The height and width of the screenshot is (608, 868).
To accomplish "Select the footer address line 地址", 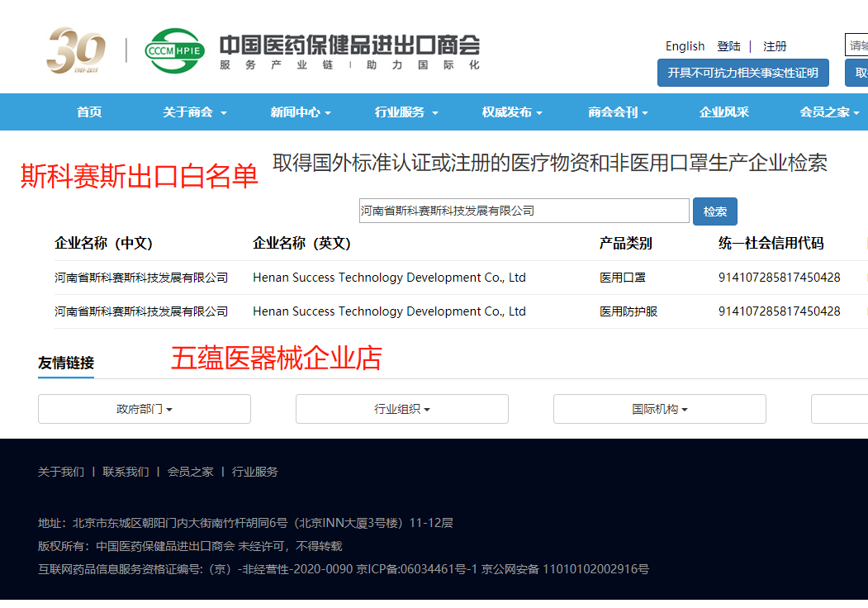I will (x=245, y=523).
